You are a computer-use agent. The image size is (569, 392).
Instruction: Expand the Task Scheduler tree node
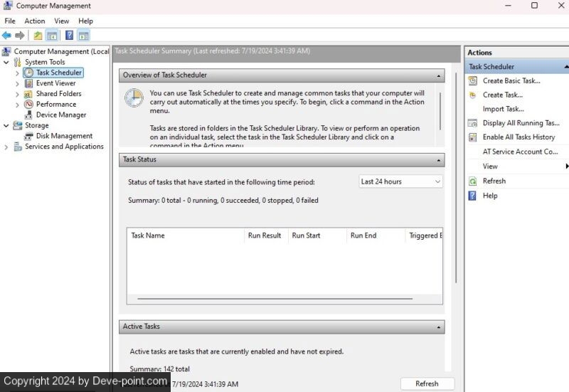18,73
